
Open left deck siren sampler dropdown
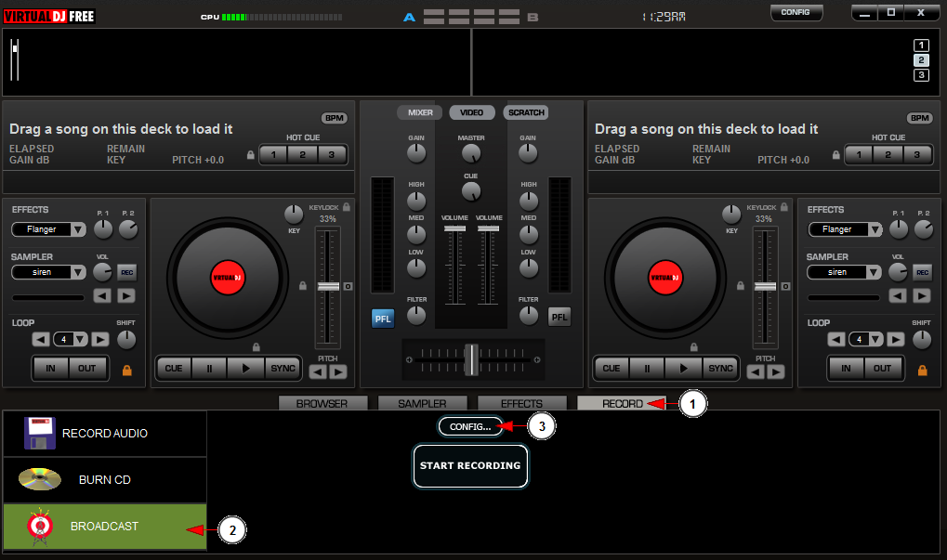coord(78,272)
